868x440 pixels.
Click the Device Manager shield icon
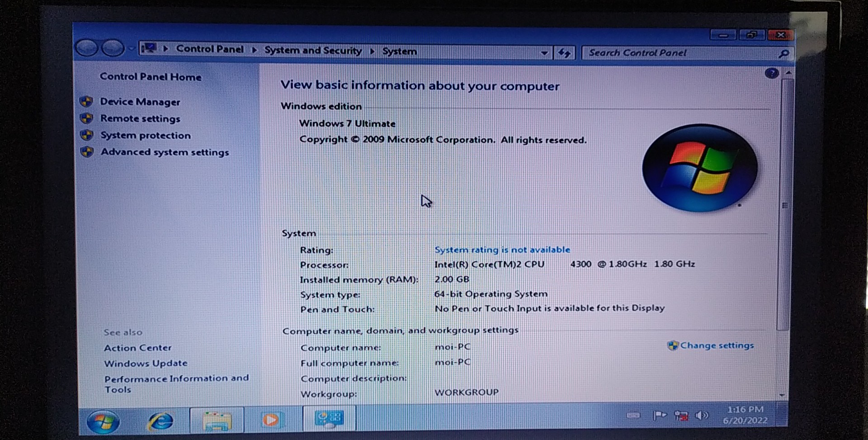click(86, 102)
